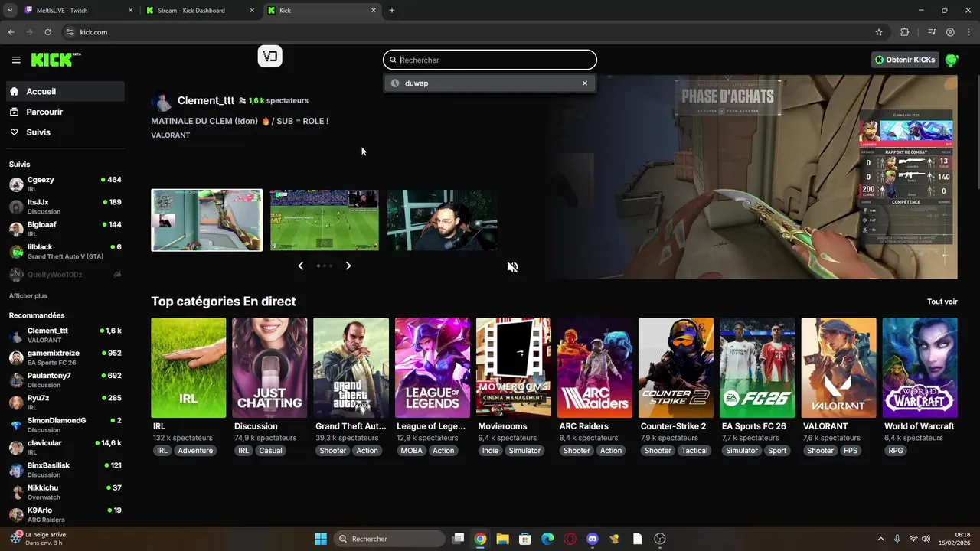Unmute the featured stream

pos(513,267)
